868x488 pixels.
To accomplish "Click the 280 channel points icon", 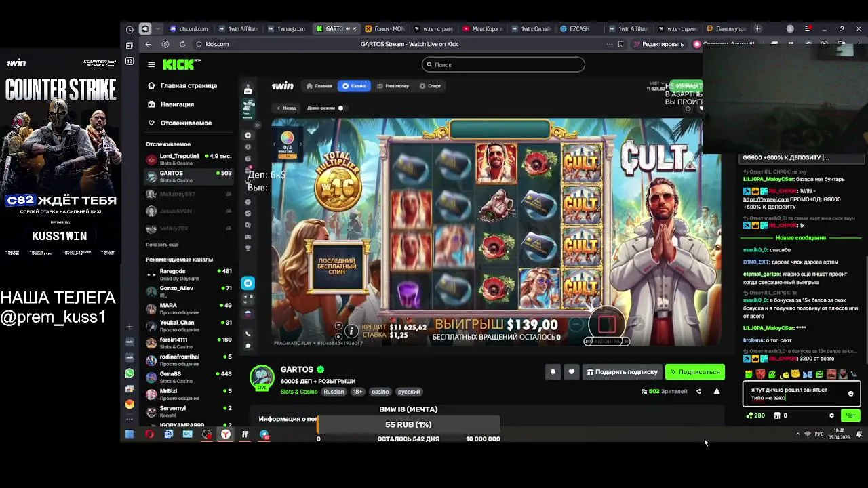I will coord(755,415).
